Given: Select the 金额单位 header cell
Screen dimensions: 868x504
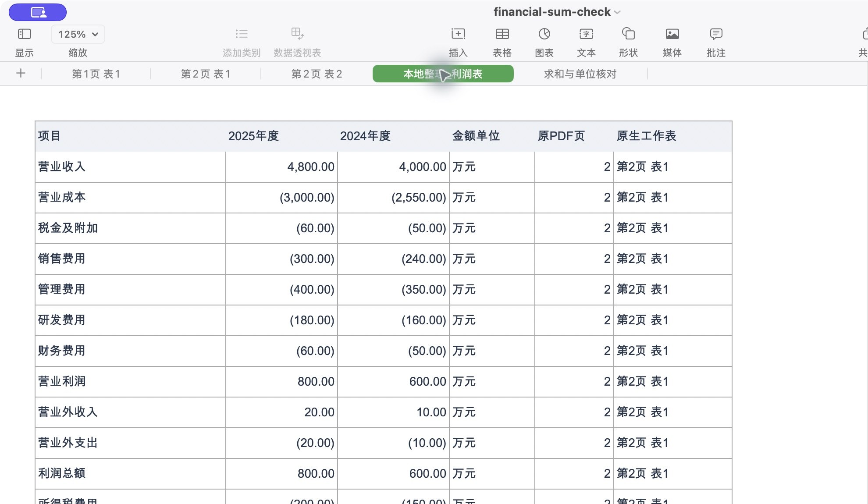Looking at the screenshot, I should coord(492,136).
